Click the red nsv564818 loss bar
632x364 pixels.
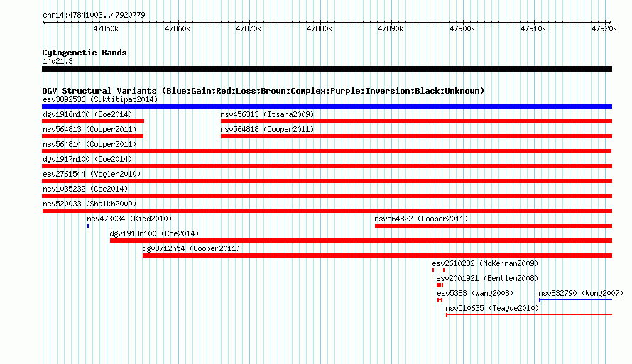tap(416, 136)
